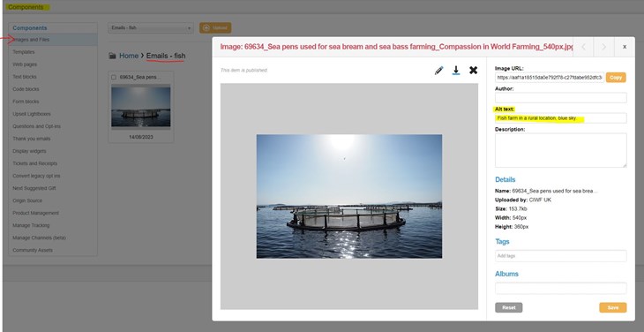Go to the previous image arrow
This screenshot has width=644, height=332.
point(583,47)
